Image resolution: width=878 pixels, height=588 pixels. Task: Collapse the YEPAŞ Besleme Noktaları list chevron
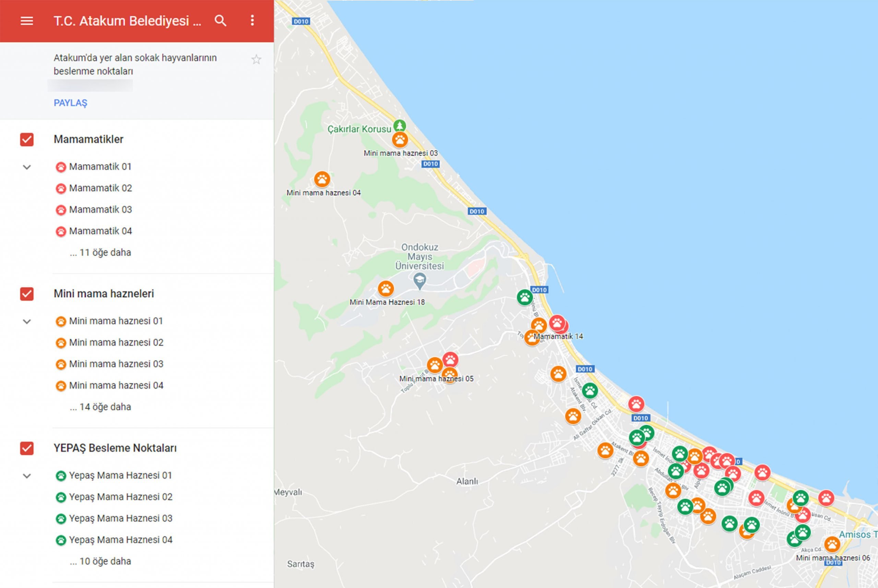pos(27,476)
